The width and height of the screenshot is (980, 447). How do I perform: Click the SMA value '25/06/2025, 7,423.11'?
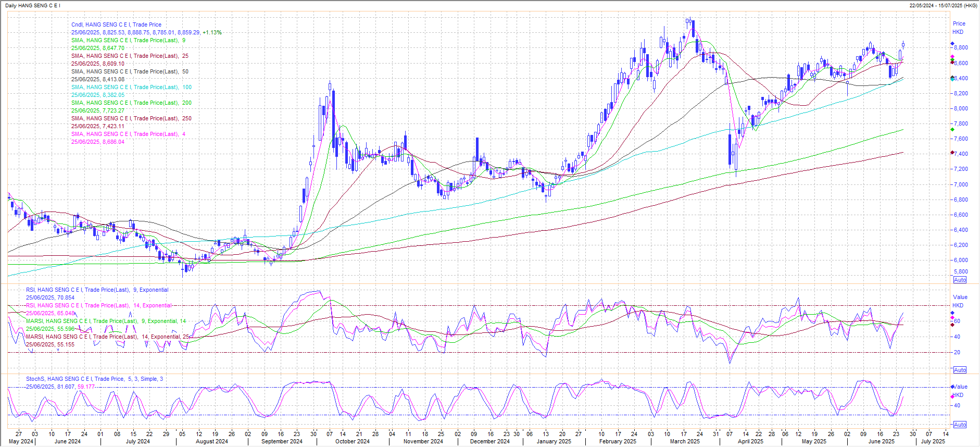(x=98, y=126)
